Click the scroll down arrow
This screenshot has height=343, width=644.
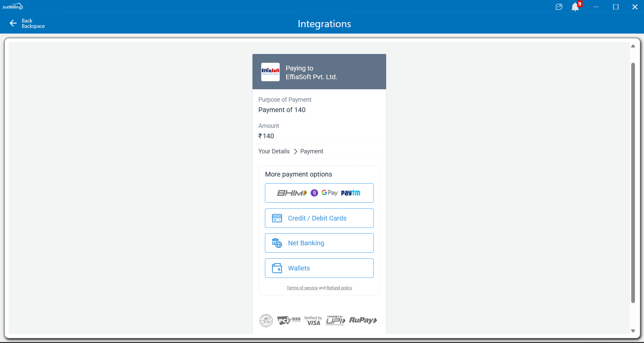[x=633, y=331]
